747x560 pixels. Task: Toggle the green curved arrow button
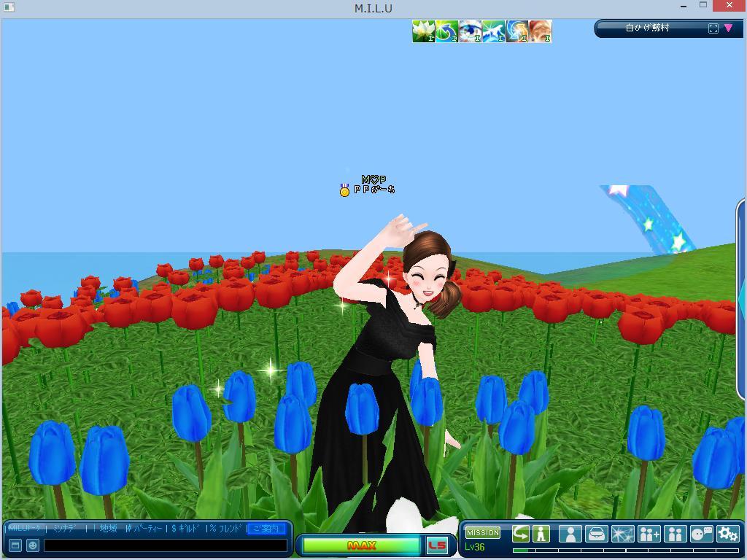click(520, 534)
